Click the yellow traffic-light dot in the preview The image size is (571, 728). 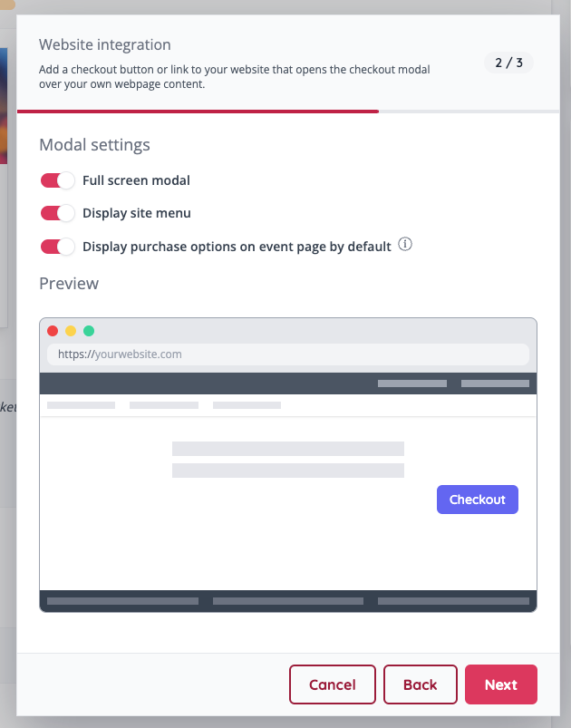click(71, 331)
